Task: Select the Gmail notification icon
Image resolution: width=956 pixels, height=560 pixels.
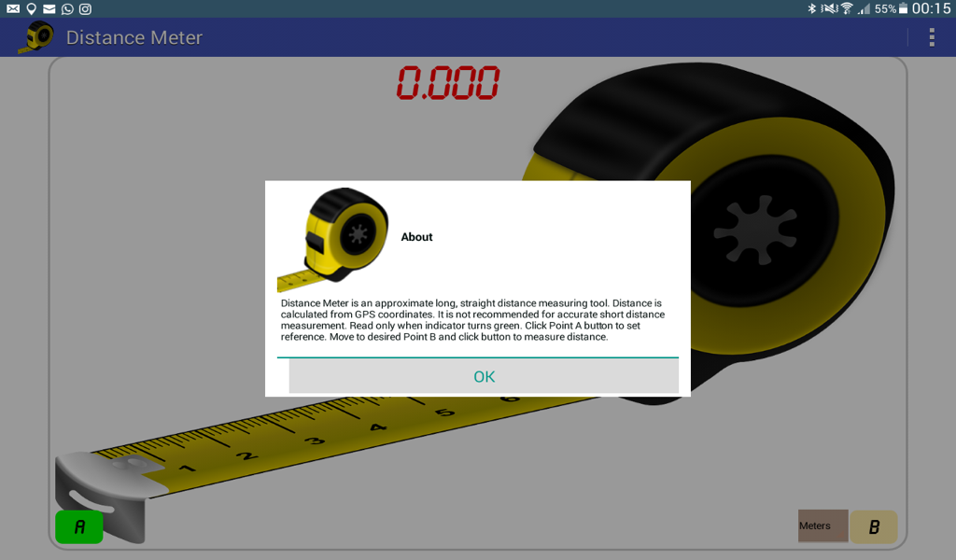Action: coord(49,9)
